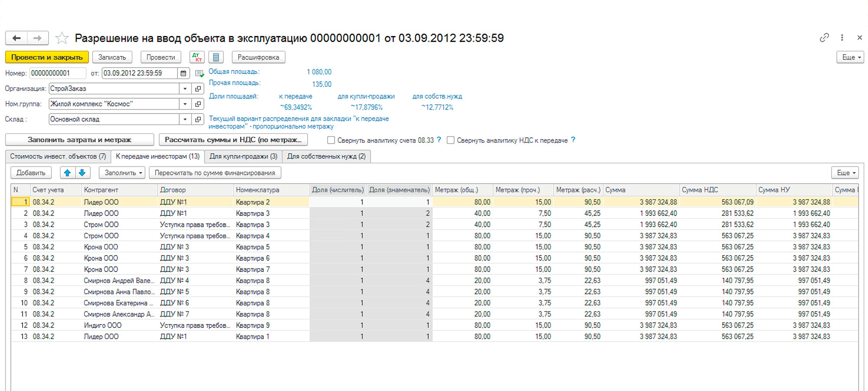The width and height of the screenshot is (868, 391).
Task: Click the Номер input field
Action: tap(57, 73)
